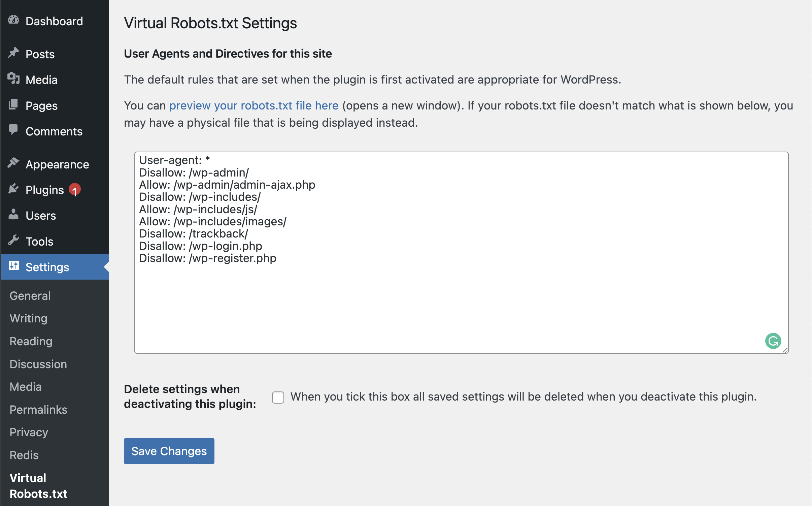Click the 'Allow: /wp-admin/admin-ajax.php' line
The height and width of the screenshot is (506, 812).
227,185
